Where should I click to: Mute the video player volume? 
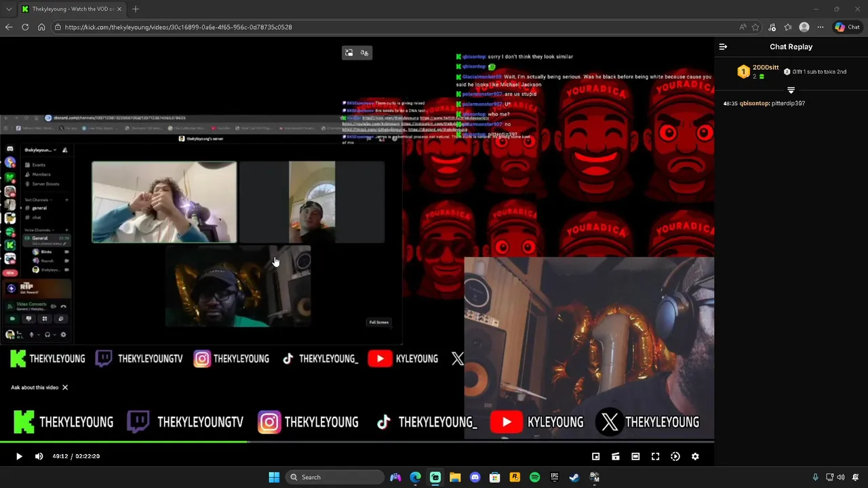point(39,456)
